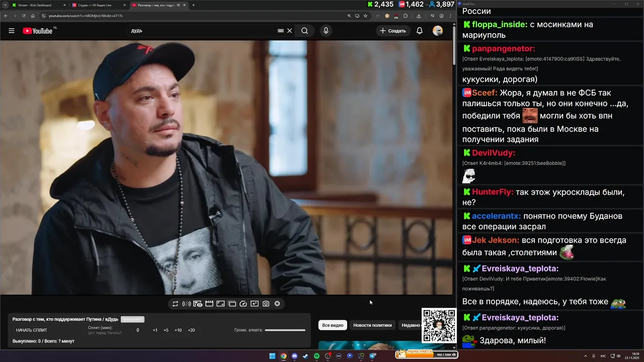Select the Новости политики filter chip
Viewport: 644px width, 362px height.
coord(372,325)
